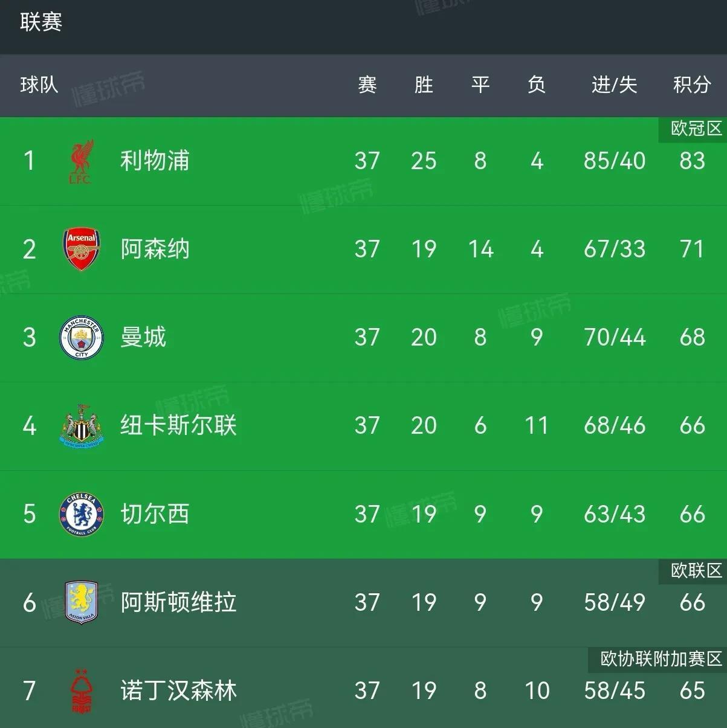
Task: Open the 阿森纳 team name link
Action: click(x=155, y=249)
